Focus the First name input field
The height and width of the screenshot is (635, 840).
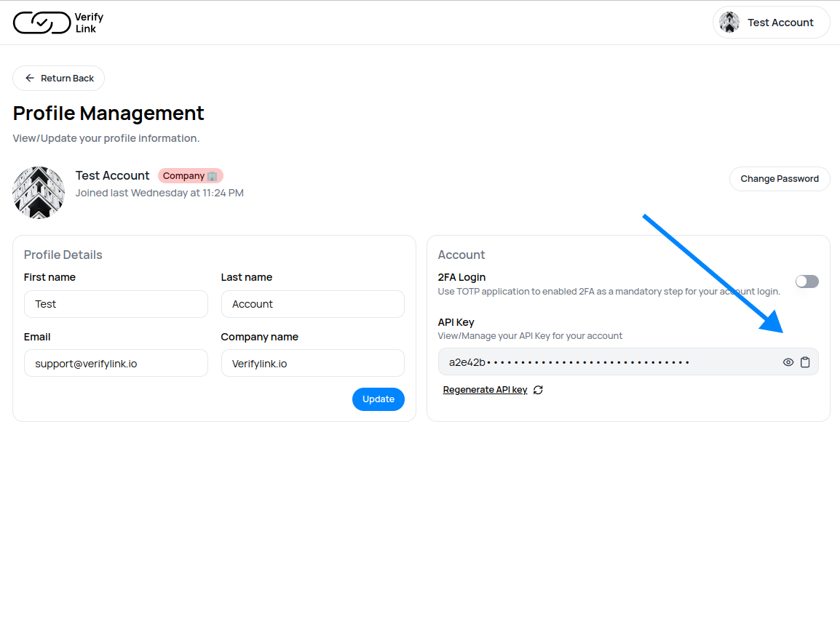[x=116, y=304]
